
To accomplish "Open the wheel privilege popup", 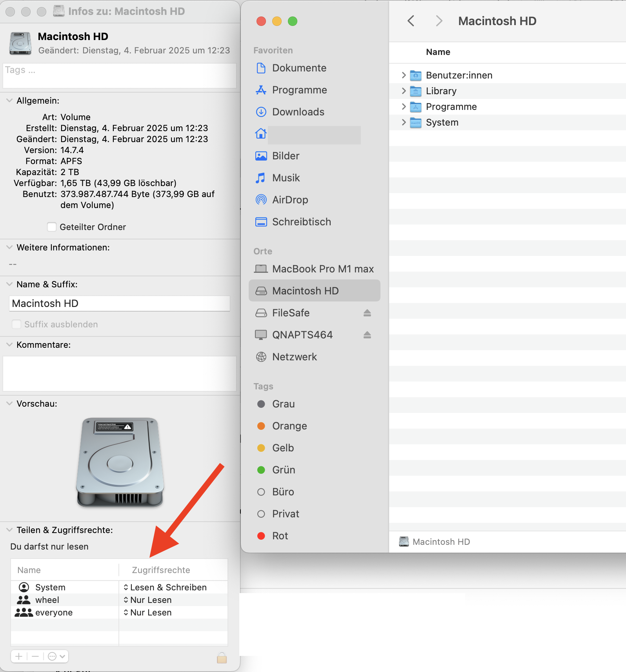I will [147, 600].
